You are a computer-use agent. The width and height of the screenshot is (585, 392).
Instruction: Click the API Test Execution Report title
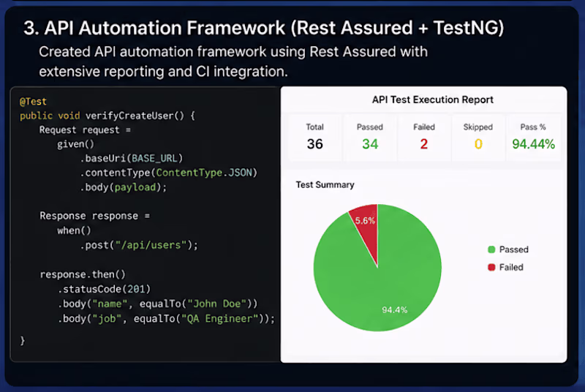point(433,99)
